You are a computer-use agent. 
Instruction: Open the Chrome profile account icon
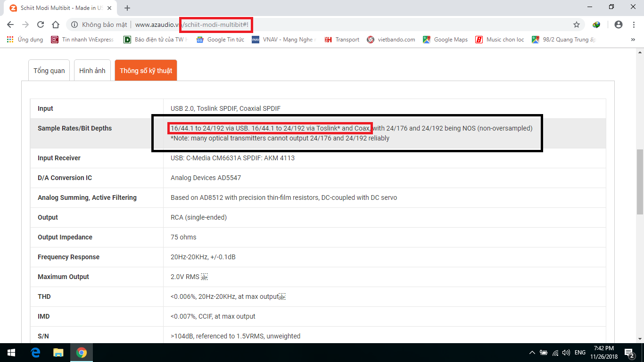point(619,25)
